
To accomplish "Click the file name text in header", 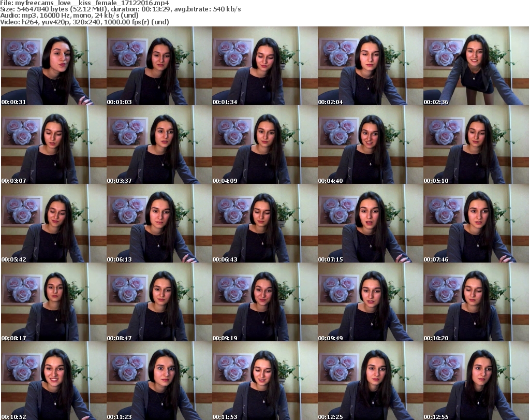I will click(x=88, y=3).
